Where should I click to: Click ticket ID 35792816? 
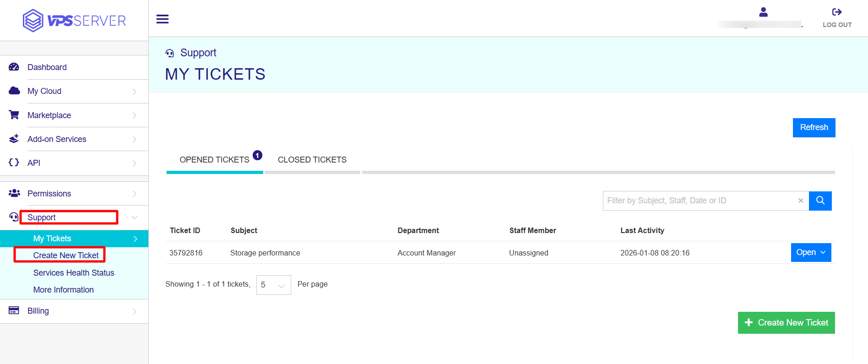click(186, 253)
